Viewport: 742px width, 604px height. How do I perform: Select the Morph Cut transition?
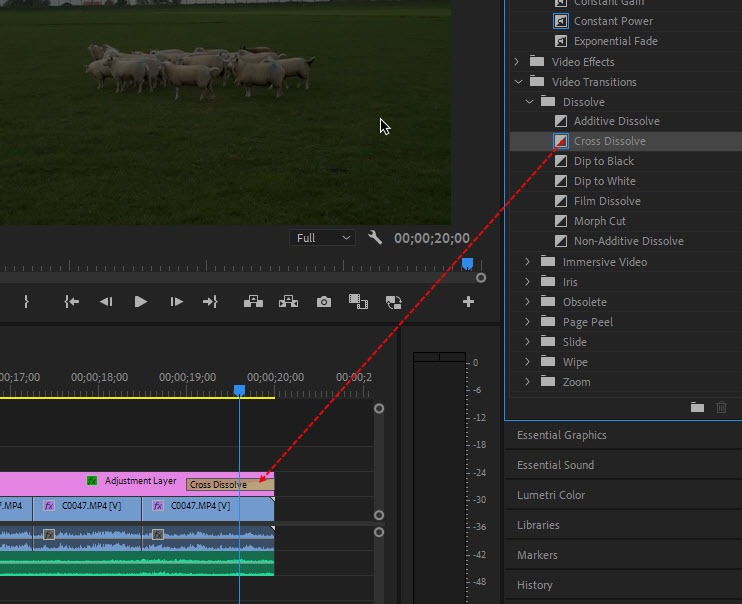click(x=599, y=221)
